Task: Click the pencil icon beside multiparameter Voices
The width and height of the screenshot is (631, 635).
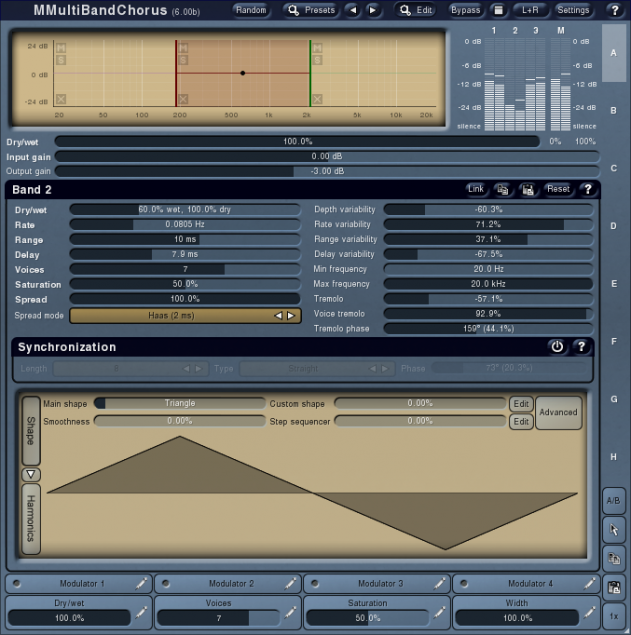Action: click(290, 613)
